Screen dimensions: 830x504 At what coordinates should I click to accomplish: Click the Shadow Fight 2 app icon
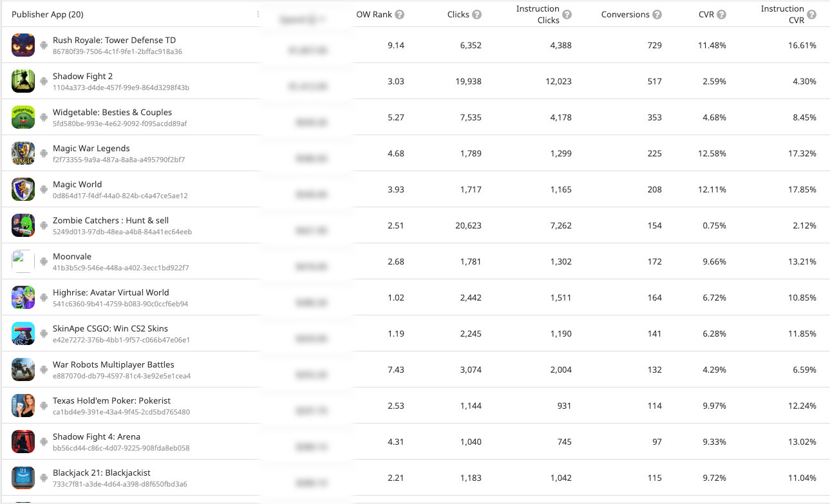(x=23, y=81)
